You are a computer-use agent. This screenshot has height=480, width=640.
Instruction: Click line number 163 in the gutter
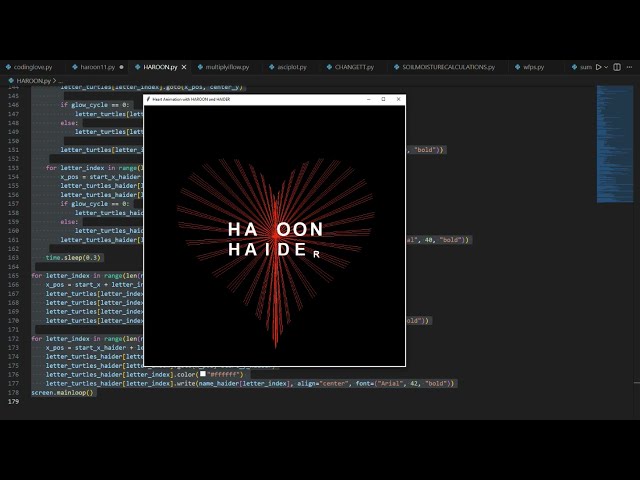13,258
